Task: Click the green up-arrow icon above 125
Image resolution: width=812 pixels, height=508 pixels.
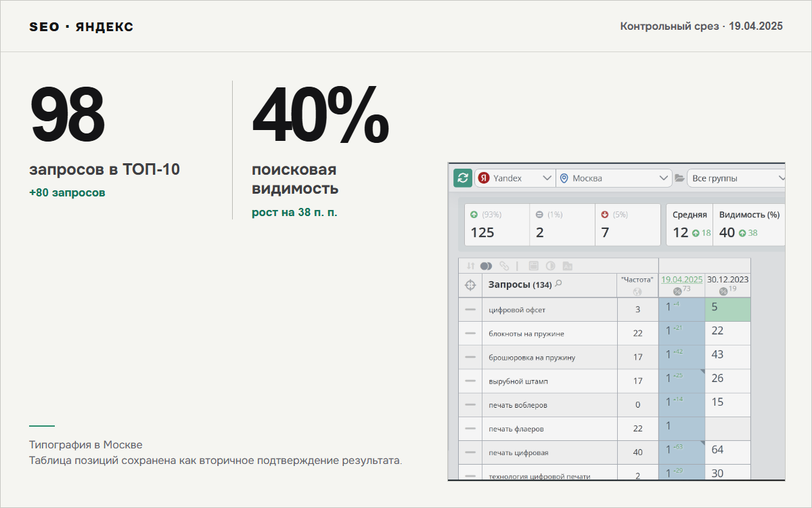Action: pyautogui.click(x=474, y=215)
